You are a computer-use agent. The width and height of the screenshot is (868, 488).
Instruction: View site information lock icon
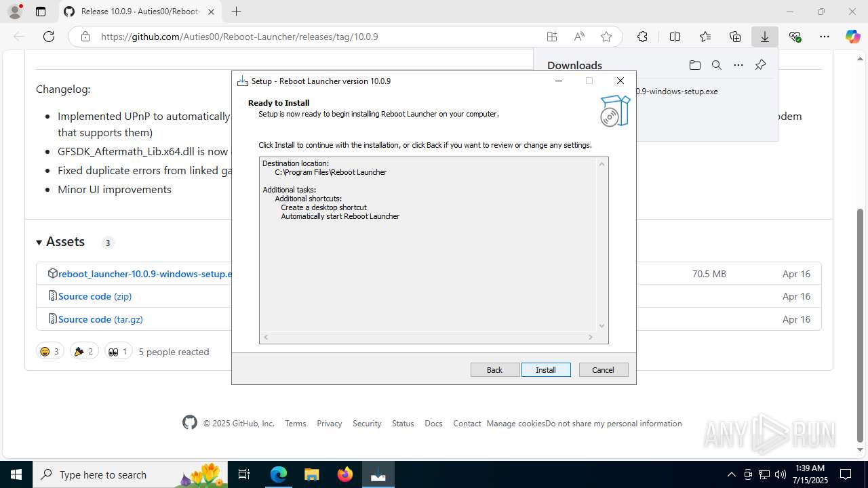point(85,37)
